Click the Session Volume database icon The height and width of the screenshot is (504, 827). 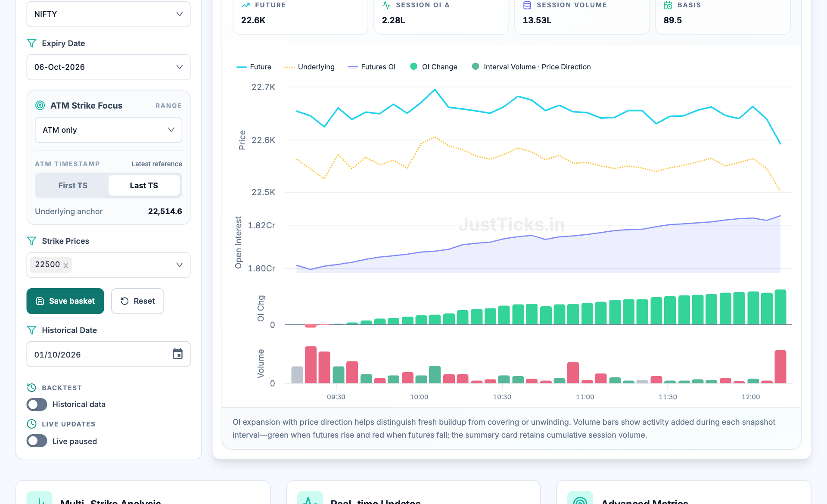[527, 5]
